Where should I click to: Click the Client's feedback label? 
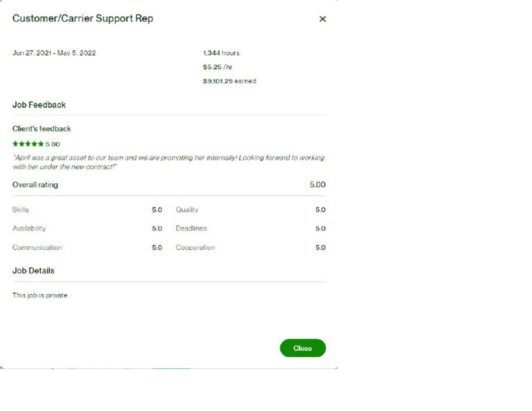click(42, 129)
